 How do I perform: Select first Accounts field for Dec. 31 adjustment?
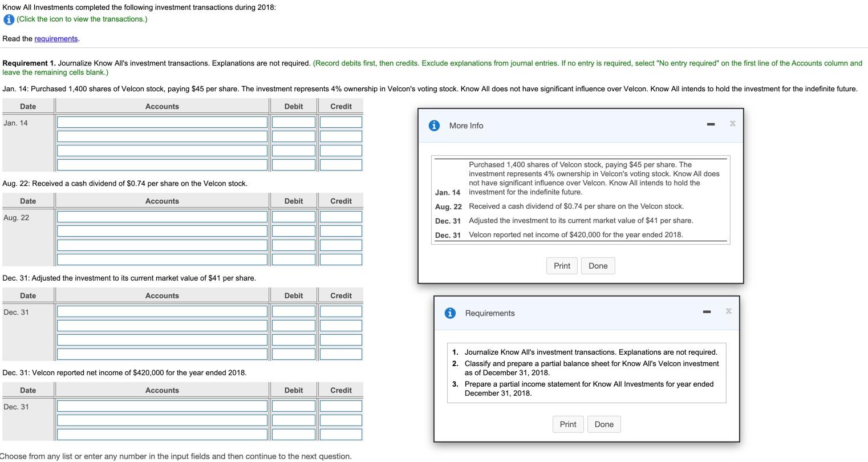point(162,311)
